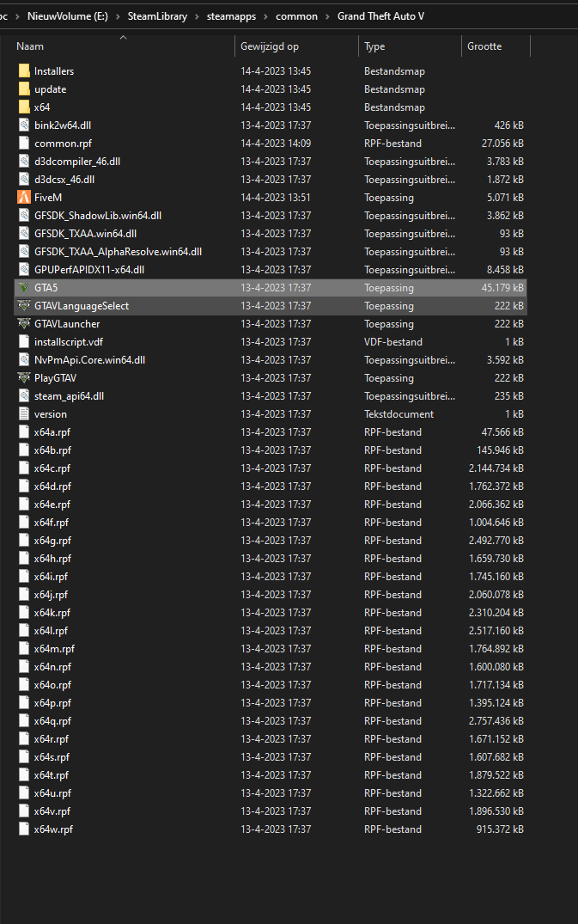Click the installscript.vdf file icon
578x924 pixels.
coord(24,342)
